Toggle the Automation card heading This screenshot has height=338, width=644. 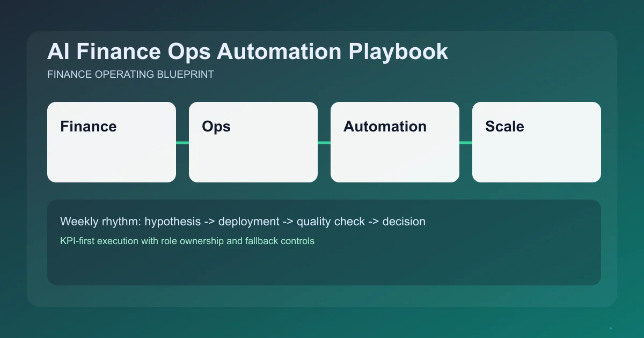point(384,127)
